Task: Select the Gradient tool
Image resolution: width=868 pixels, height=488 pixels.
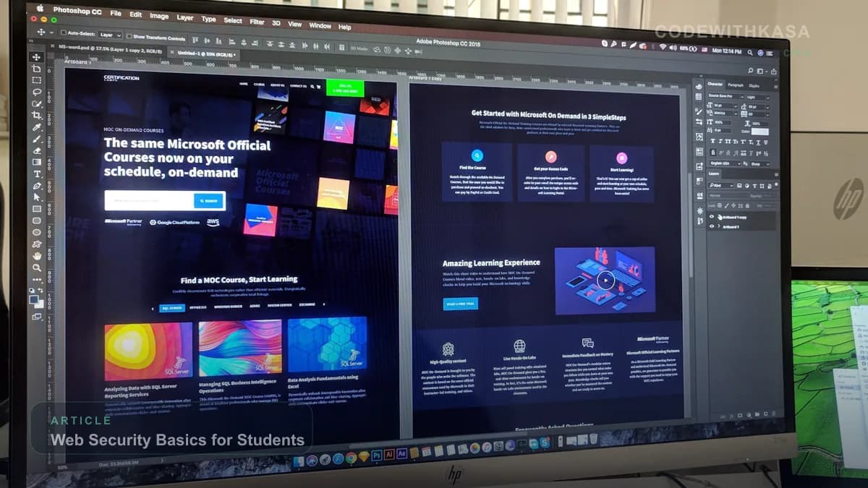Action: [x=37, y=162]
